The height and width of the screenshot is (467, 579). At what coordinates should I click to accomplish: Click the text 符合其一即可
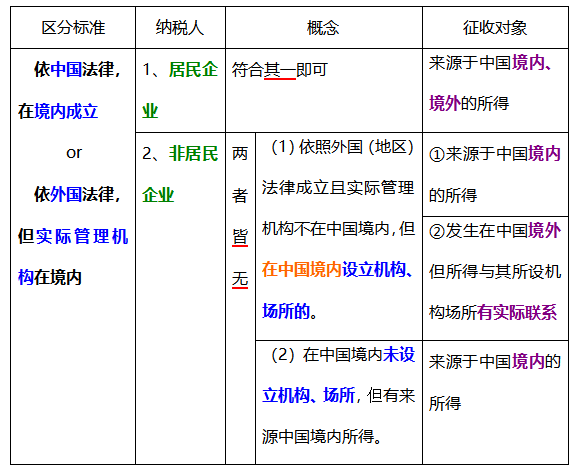click(280, 70)
